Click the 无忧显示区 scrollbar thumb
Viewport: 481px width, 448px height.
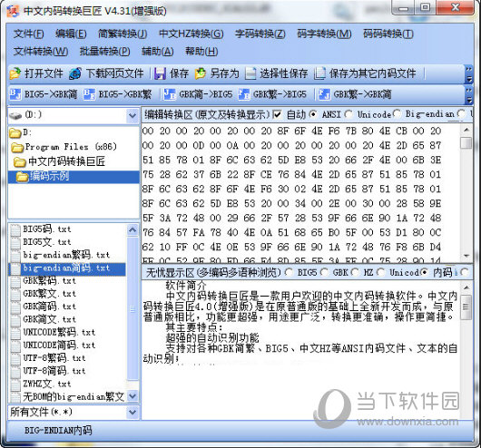pyautogui.click(x=466, y=307)
